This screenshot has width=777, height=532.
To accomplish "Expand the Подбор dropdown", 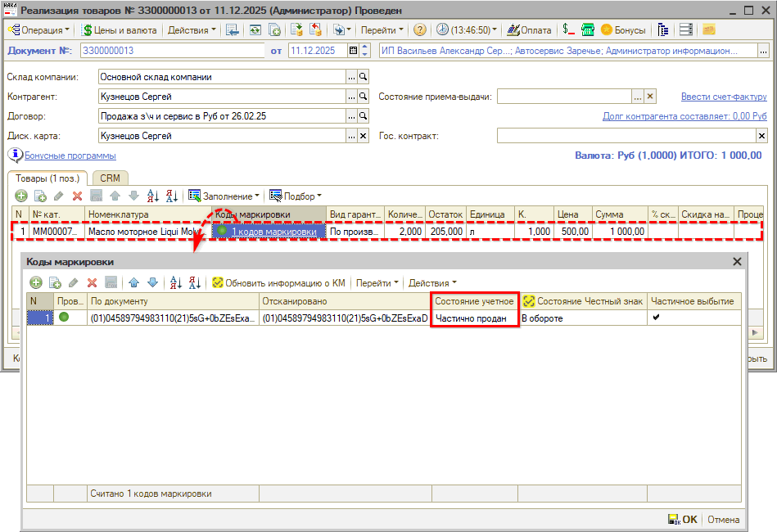I will click(x=296, y=196).
